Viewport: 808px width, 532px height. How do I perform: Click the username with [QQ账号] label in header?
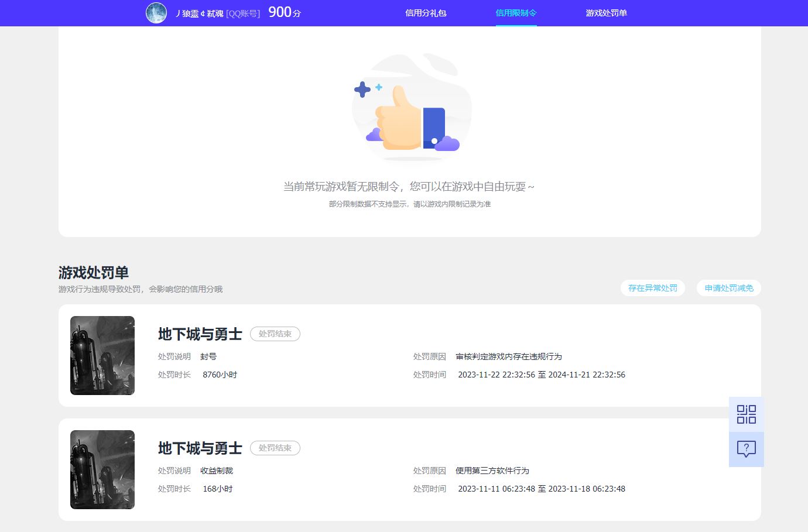click(218, 13)
